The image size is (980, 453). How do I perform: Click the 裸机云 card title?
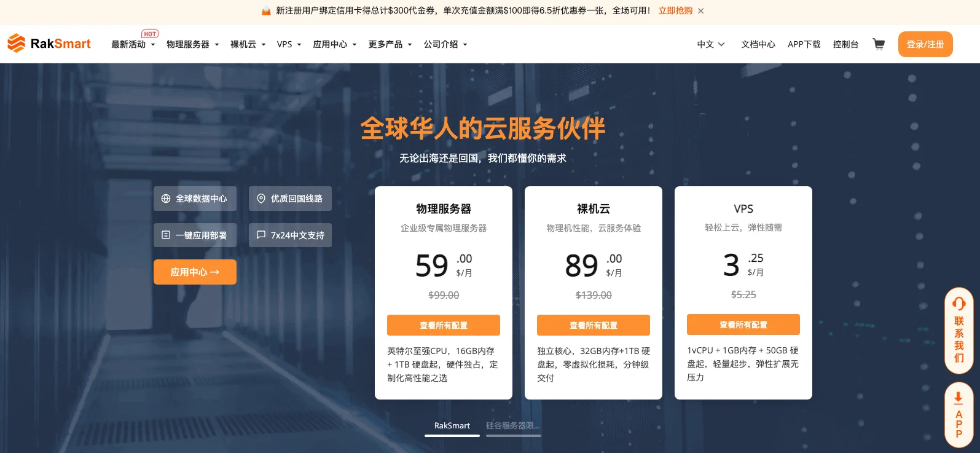point(594,209)
